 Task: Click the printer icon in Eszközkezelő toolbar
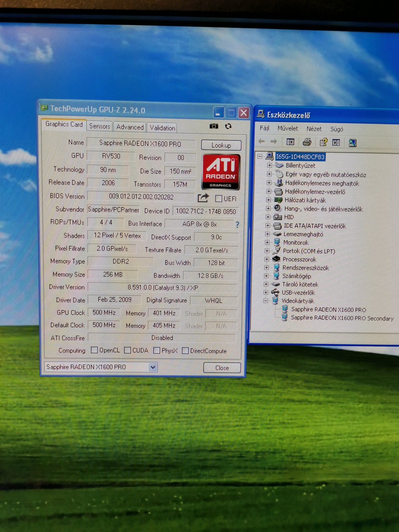tap(307, 142)
